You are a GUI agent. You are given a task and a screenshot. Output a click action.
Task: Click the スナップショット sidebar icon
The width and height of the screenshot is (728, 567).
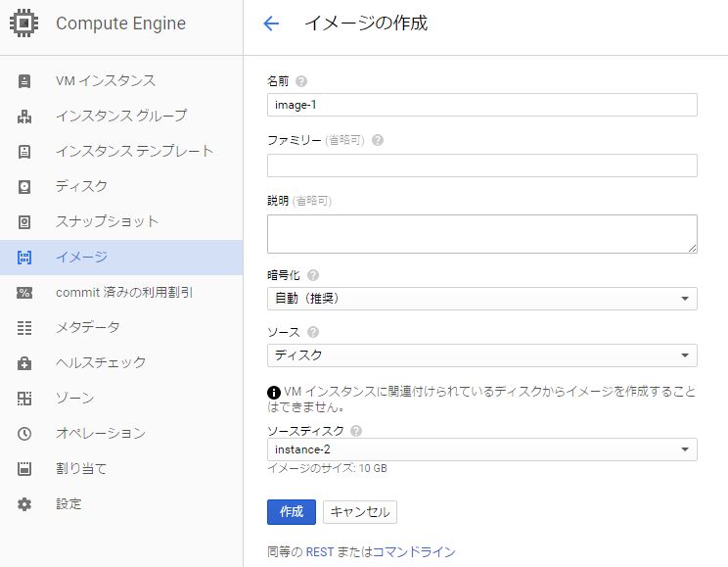[x=24, y=222]
